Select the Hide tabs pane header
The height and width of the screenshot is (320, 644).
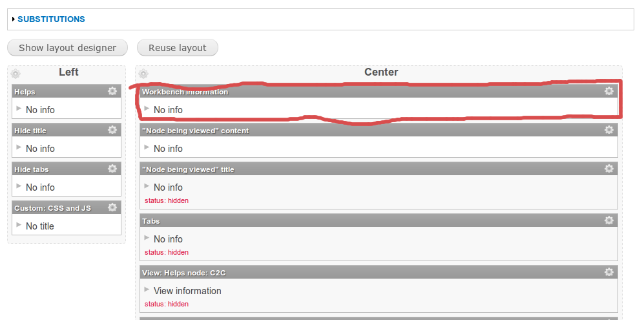[x=67, y=169]
